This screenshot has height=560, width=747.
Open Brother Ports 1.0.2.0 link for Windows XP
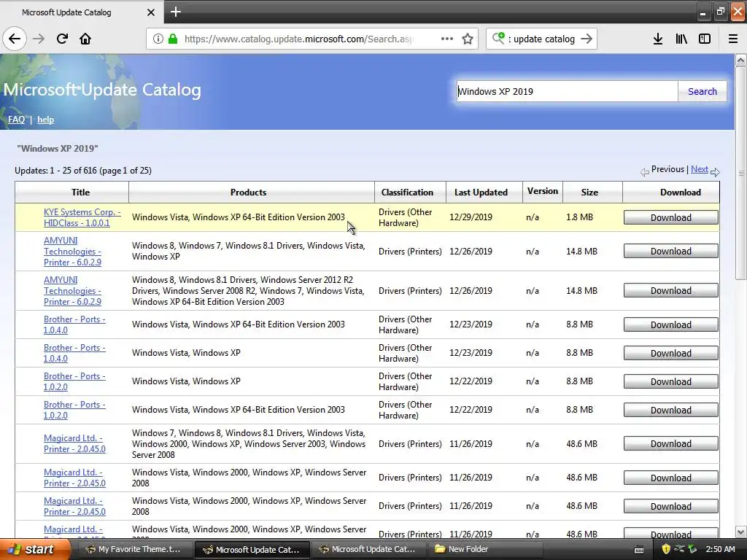coord(74,381)
